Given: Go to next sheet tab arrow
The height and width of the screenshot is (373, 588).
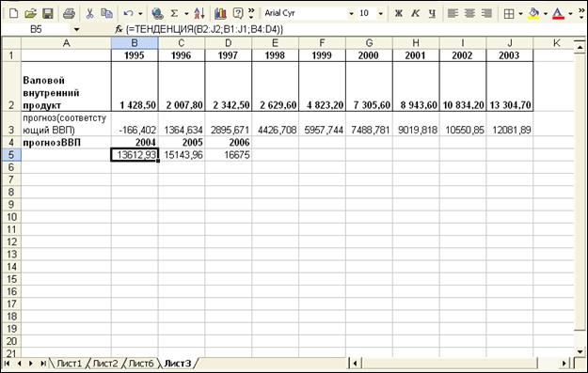Looking at the screenshot, I should point(31,364).
